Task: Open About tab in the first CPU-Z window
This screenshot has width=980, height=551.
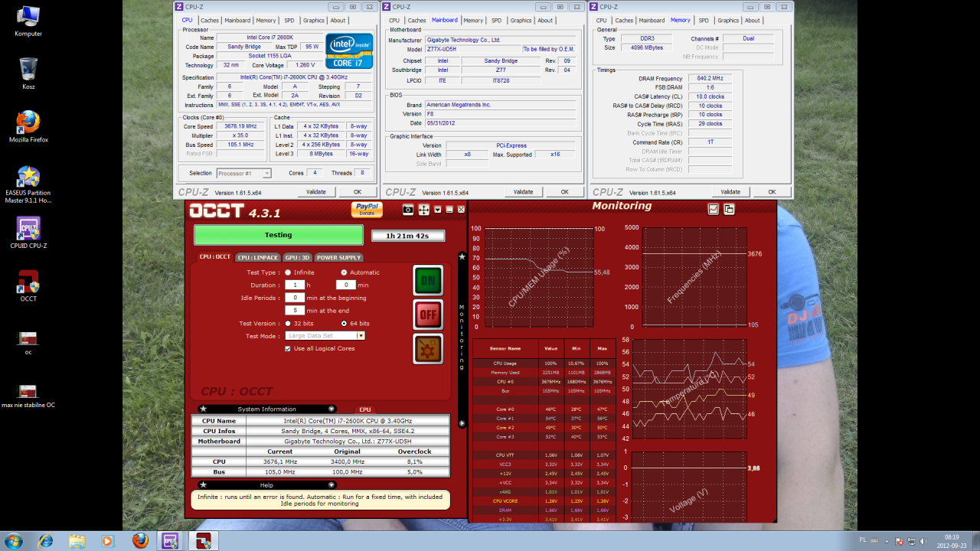Action: pos(338,21)
